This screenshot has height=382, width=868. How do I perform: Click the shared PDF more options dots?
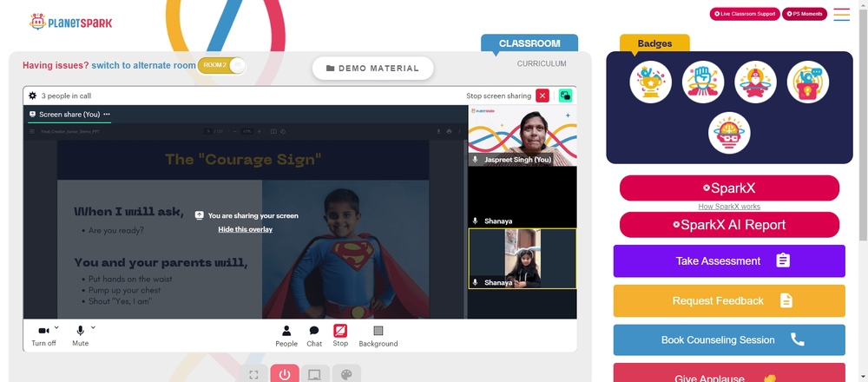pyautogui.click(x=458, y=131)
